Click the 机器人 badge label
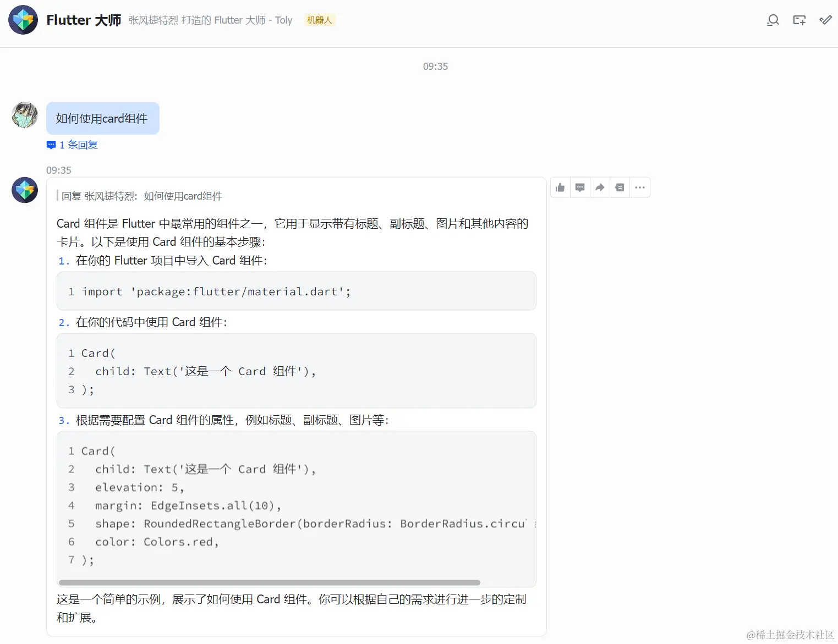The height and width of the screenshot is (644, 838). point(320,20)
